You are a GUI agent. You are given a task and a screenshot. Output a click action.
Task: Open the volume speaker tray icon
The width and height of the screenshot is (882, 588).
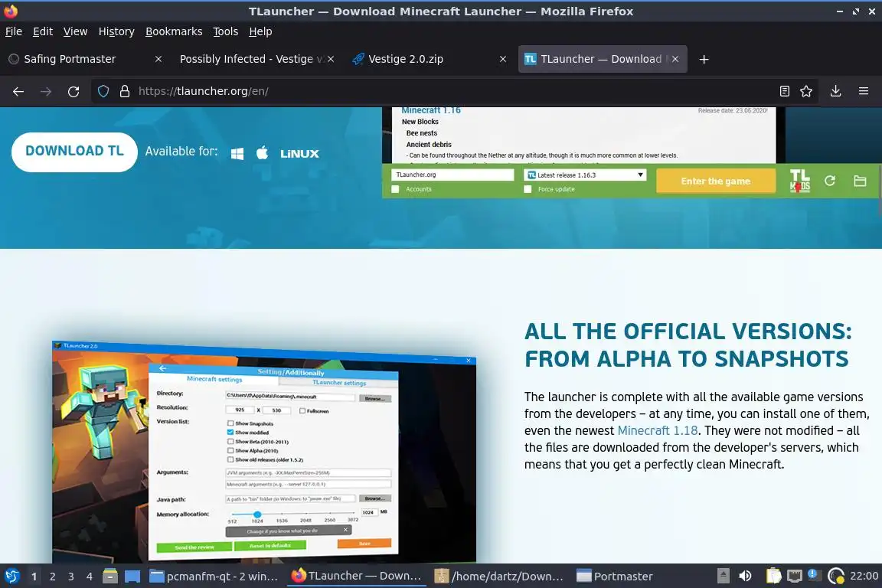[x=745, y=577]
